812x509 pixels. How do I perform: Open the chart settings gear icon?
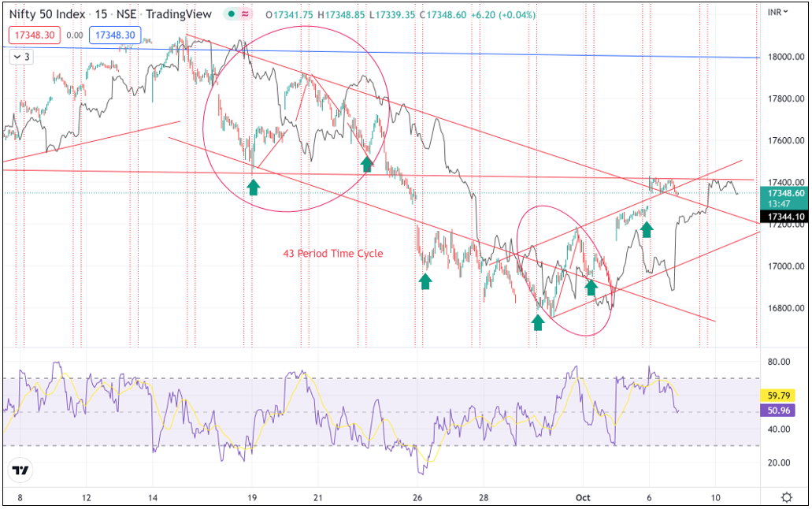786,498
